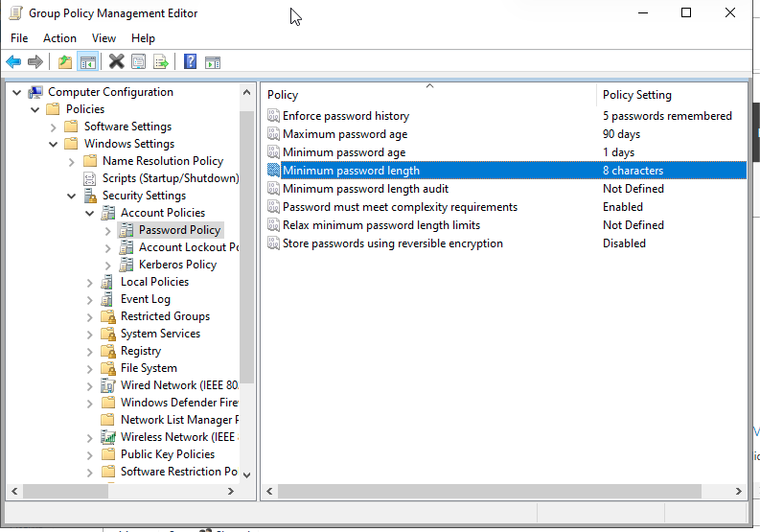Click the 'Disabled' policy setting value
Image resolution: width=760 pixels, height=532 pixels.
click(x=624, y=243)
